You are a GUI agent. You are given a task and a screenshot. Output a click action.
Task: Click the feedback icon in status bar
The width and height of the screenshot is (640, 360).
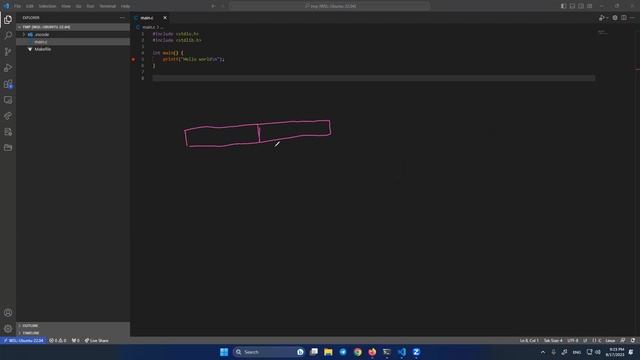point(622,340)
